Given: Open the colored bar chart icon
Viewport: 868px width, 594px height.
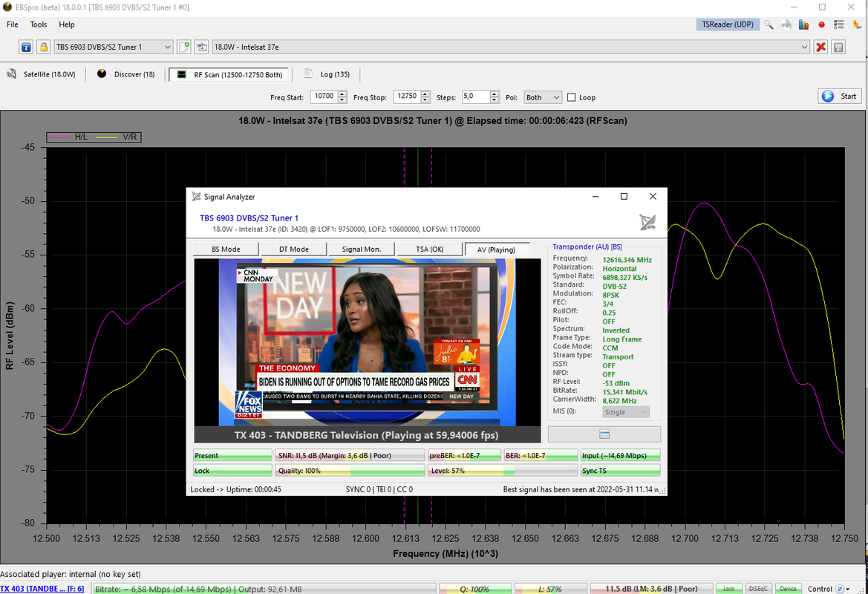Looking at the screenshot, I should (x=804, y=25).
